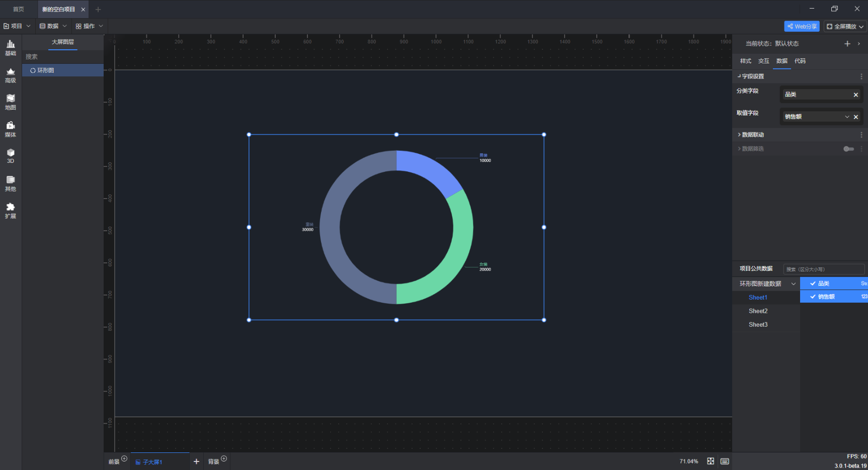Open the 高级 advanced components category

[11, 75]
